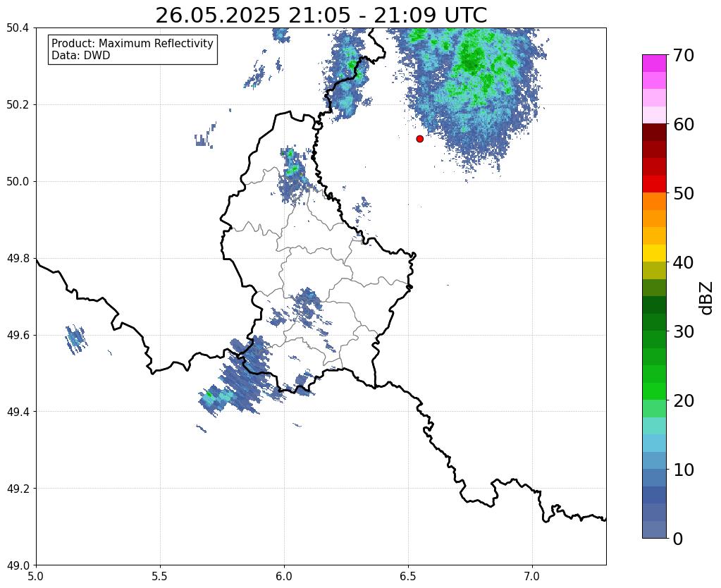
Task: Pick the orange swatch just below 50 dBZ
Action: 654,202
